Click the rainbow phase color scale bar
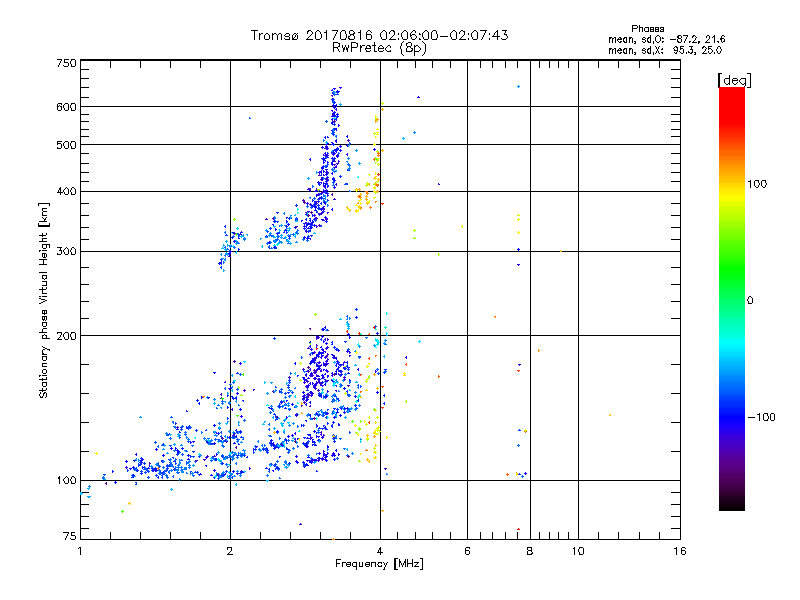 tap(732, 298)
